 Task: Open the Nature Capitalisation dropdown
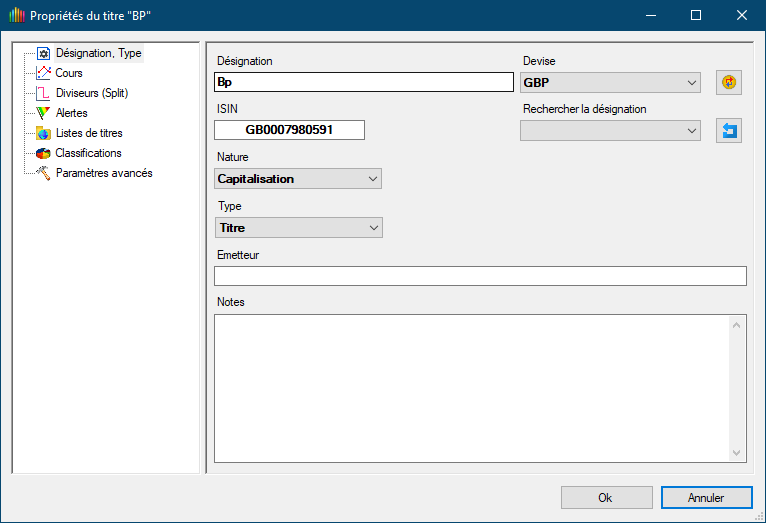pos(373,179)
